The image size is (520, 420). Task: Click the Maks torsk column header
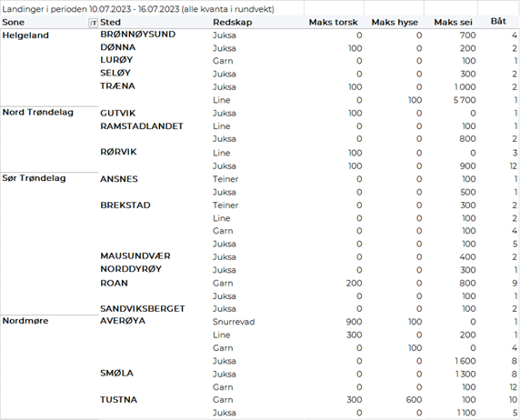click(333, 23)
